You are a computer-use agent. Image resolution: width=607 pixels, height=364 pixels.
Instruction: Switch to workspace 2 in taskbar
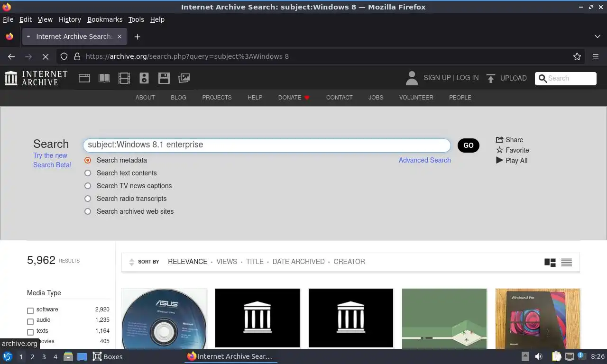pyautogui.click(x=33, y=356)
